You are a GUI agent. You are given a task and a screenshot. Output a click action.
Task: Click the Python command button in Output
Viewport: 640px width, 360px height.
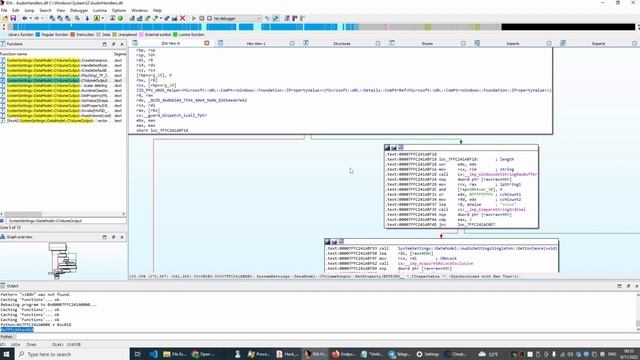[x=7, y=337]
